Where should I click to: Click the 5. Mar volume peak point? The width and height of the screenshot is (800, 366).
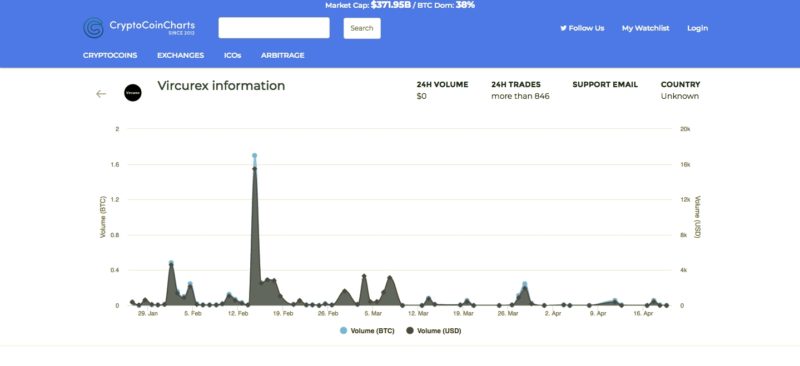pos(364,276)
